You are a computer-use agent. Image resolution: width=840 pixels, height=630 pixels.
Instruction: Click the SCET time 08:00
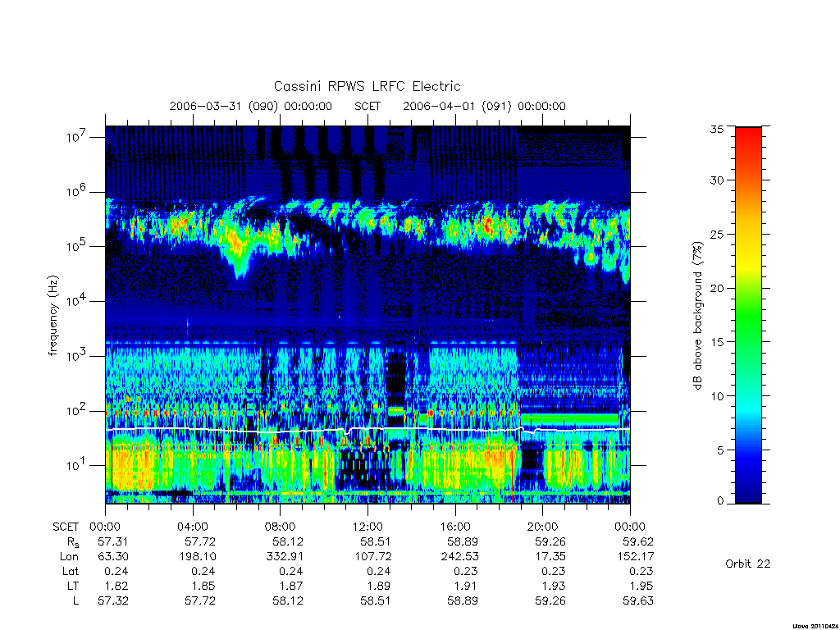(281, 527)
